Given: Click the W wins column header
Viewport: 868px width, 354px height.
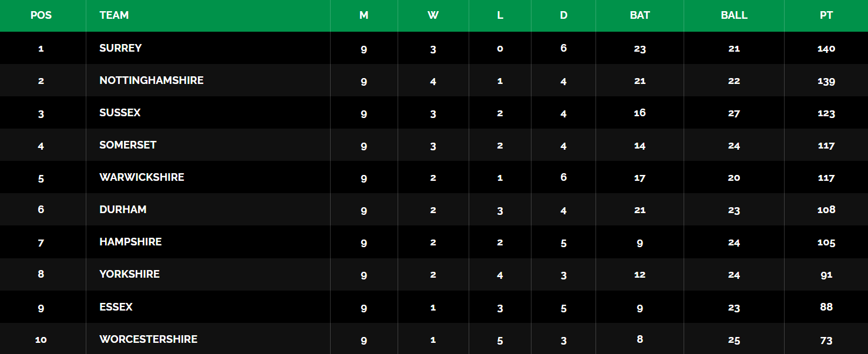Looking at the screenshot, I should [x=433, y=15].
